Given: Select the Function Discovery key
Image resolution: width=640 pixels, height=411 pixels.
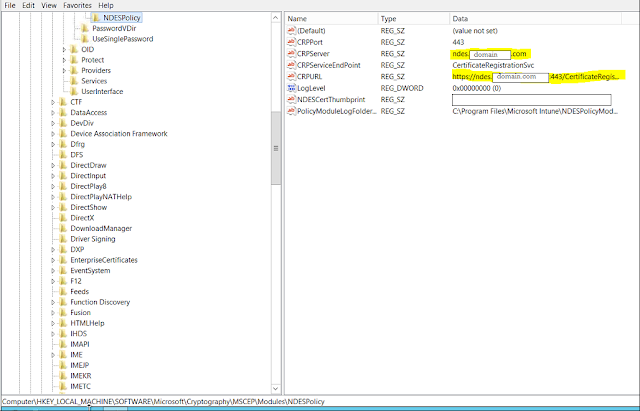Looking at the screenshot, I should tap(100, 302).
